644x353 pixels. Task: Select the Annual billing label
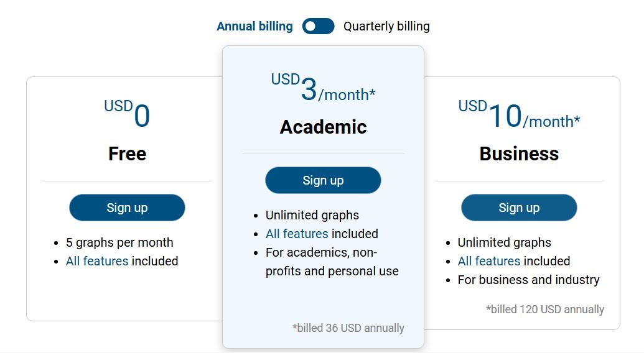pos(254,26)
